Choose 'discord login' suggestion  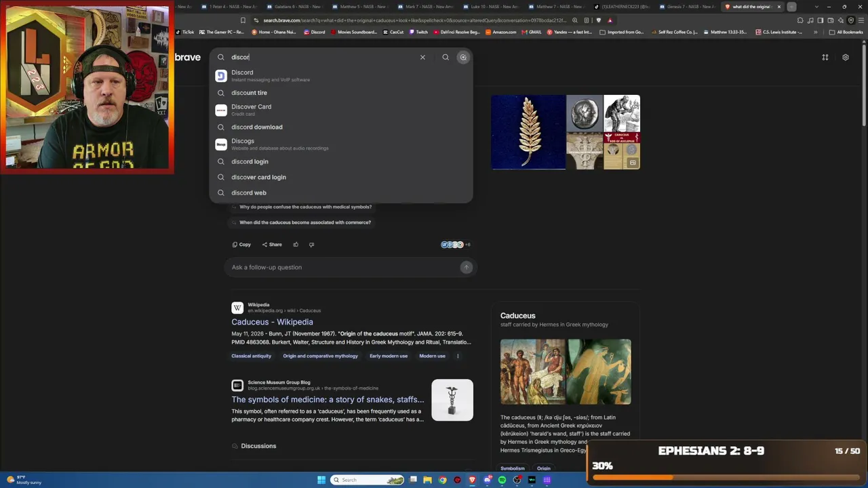[x=341, y=162]
